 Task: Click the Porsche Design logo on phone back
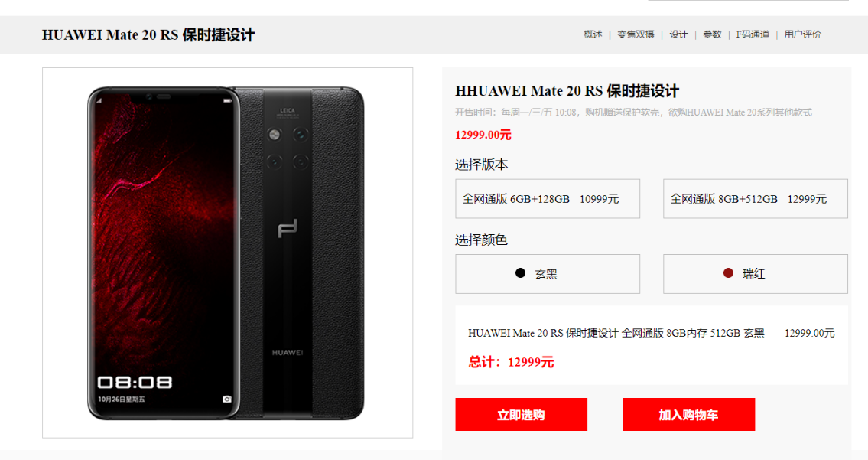point(288,228)
